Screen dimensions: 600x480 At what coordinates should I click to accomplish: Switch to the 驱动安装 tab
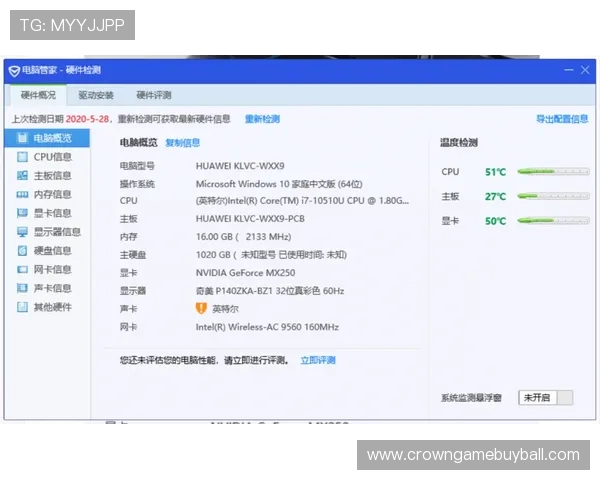[x=96, y=95]
